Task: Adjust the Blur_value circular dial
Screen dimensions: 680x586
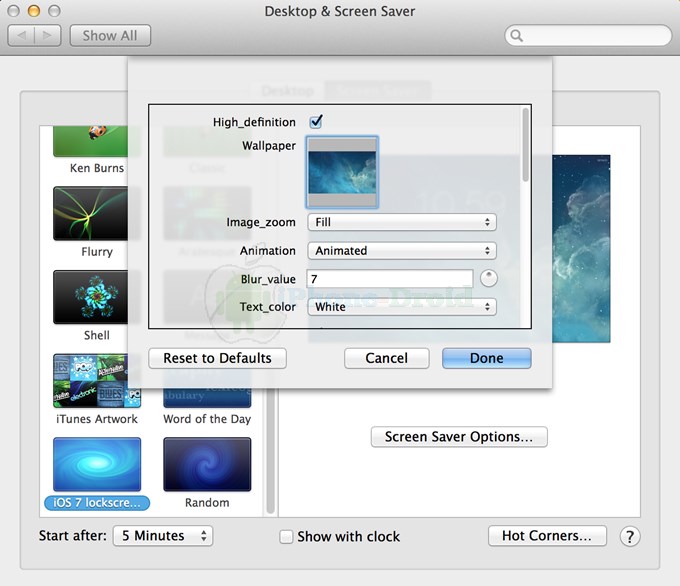Action: click(x=488, y=279)
